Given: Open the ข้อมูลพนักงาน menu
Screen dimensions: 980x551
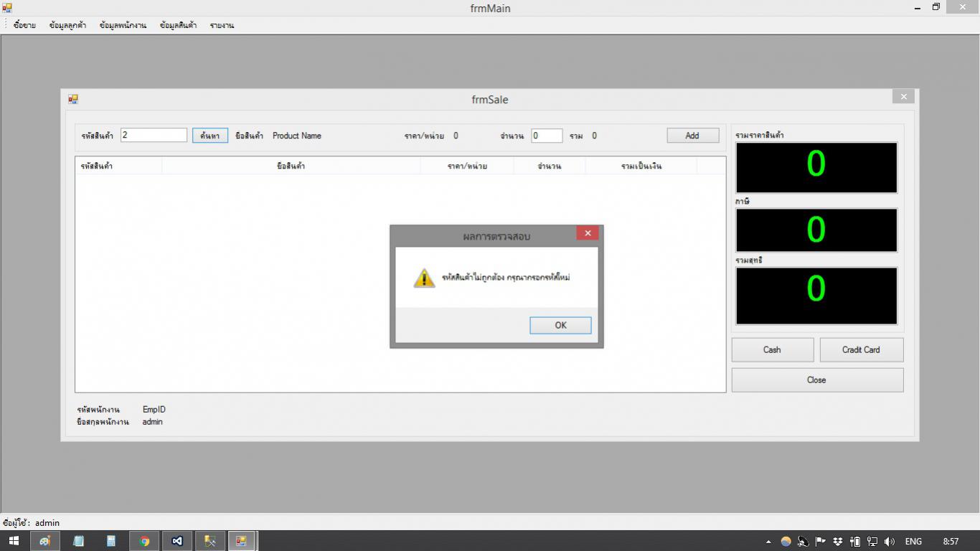Looking at the screenshot, I should 123,25.
